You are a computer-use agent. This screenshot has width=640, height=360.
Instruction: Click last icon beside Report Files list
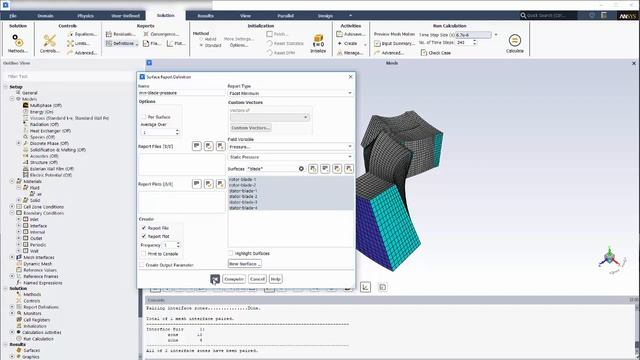pyautogui.click(x=220, y=146)
